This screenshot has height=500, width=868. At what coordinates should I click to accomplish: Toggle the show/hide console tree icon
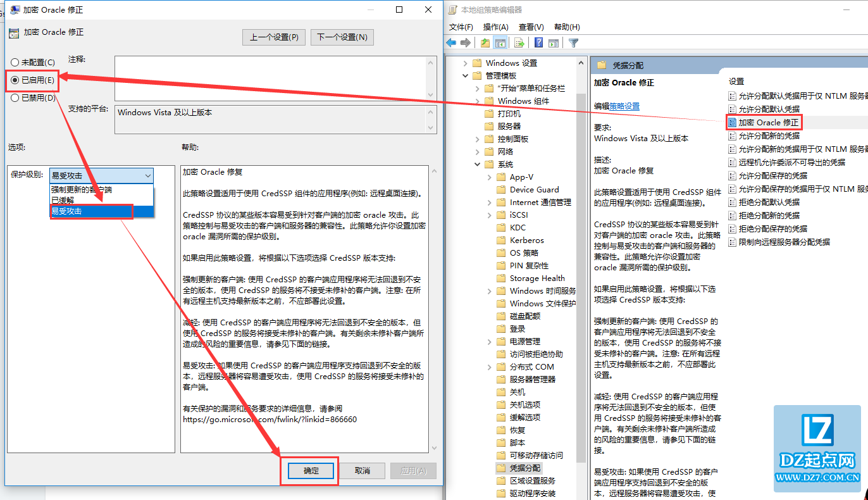[x=500, y=43]
